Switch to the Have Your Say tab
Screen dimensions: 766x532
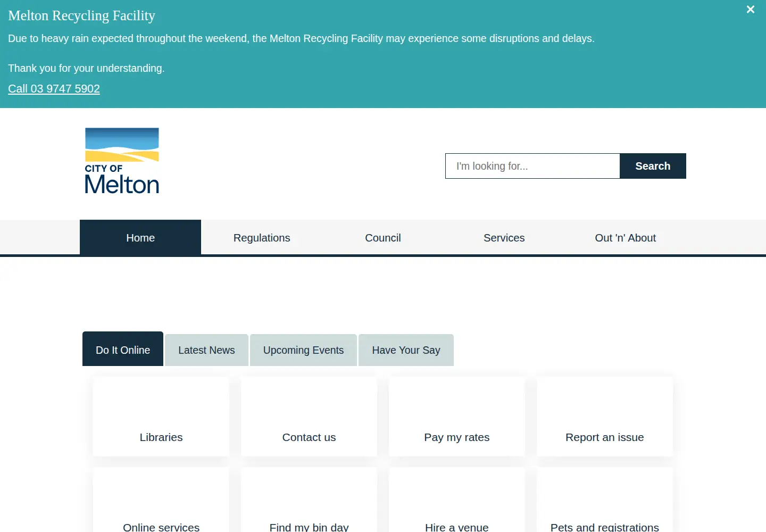pos(406,350)
